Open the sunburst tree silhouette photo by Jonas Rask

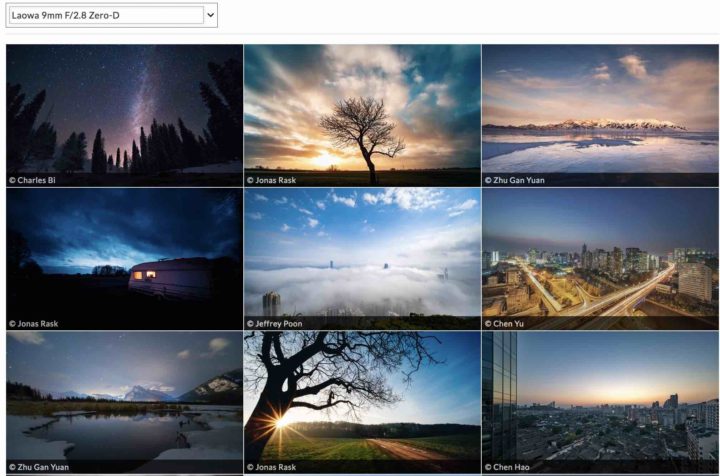click(362, 403)
